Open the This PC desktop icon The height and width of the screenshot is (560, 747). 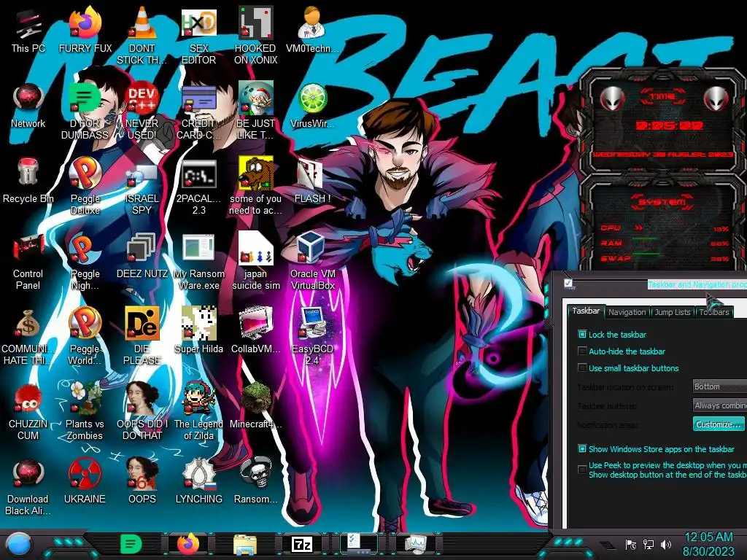28,31
